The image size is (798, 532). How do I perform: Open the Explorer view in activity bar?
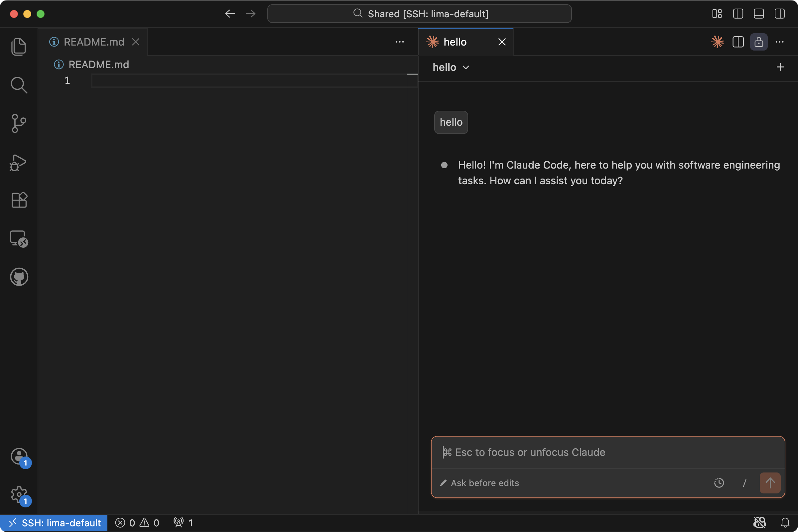point(19,47)
